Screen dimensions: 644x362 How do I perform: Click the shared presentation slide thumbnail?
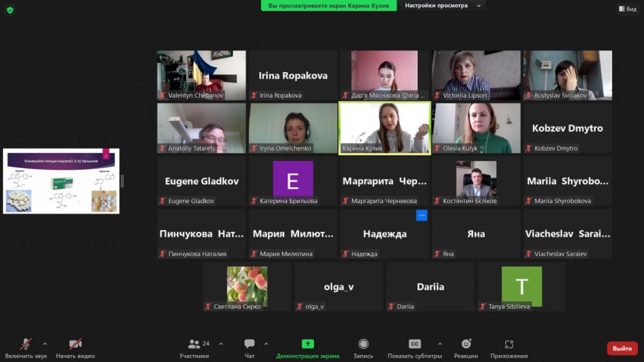[x=61, y=181]
